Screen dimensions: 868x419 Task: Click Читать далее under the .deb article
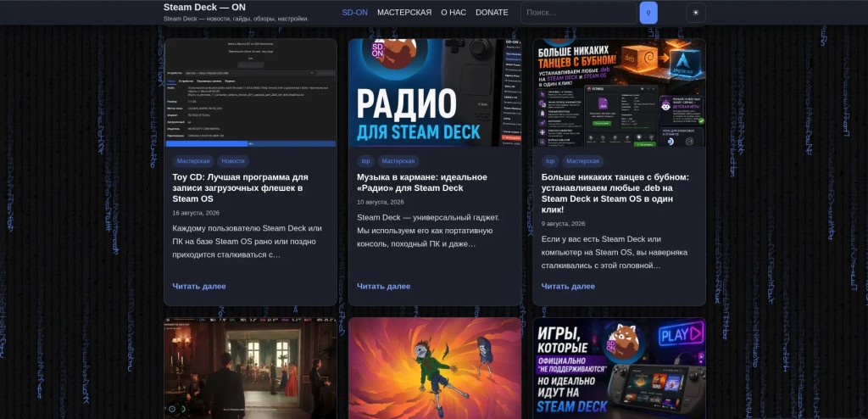coord(568,286)
